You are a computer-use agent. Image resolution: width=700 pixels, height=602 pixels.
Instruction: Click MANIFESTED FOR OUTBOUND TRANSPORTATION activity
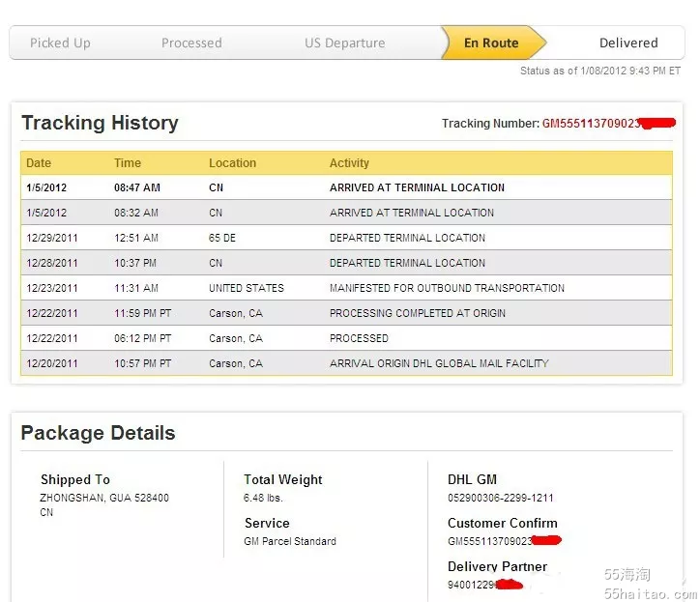[447, 288]
